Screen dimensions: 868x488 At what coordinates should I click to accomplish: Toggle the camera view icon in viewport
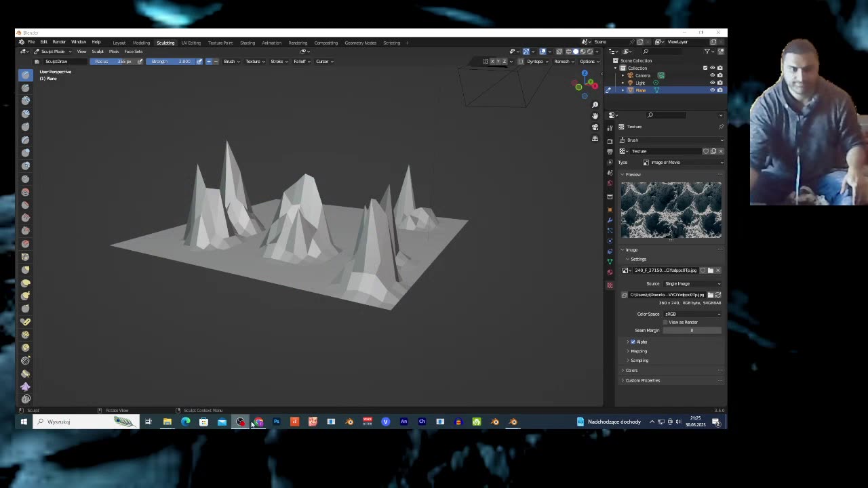595,127
